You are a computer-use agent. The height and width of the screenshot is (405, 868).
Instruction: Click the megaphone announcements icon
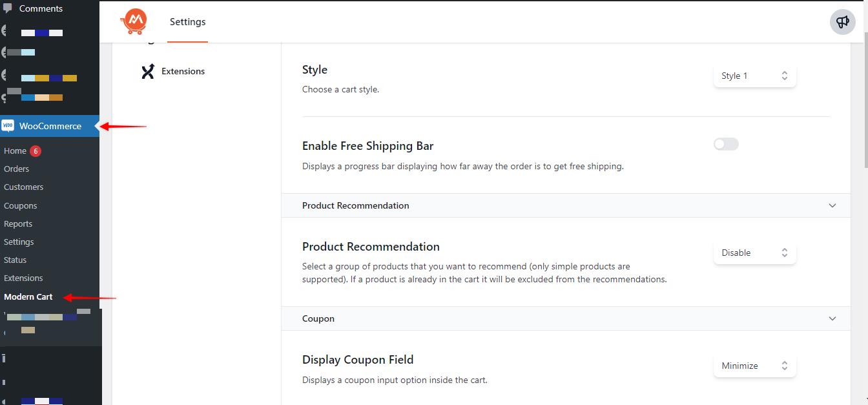click(x=842, y=22)
